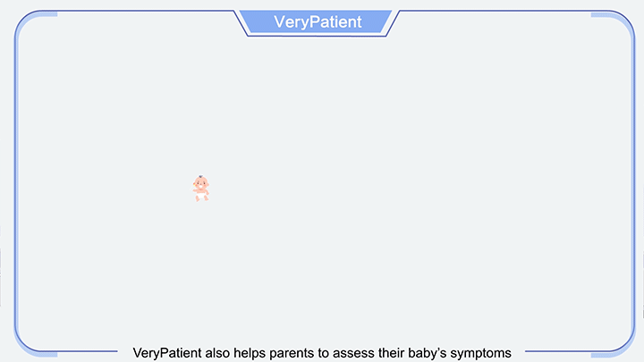This screenshot has width=644, height=362.
Task: Select the VeryPatient title banner
Action: pyautogui.click(x=317, y=21)
